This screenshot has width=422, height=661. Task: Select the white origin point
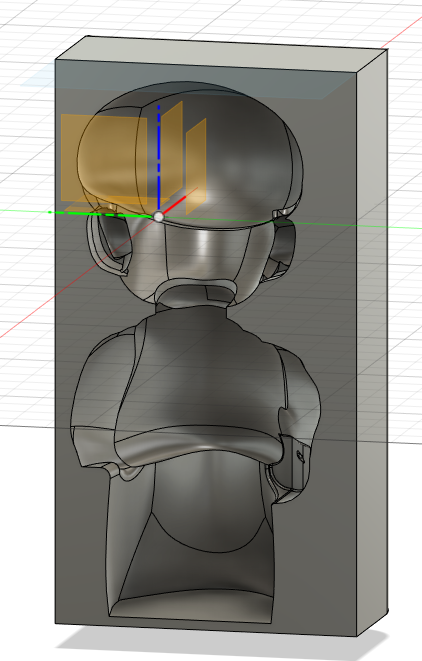click(x=159, y=217)
